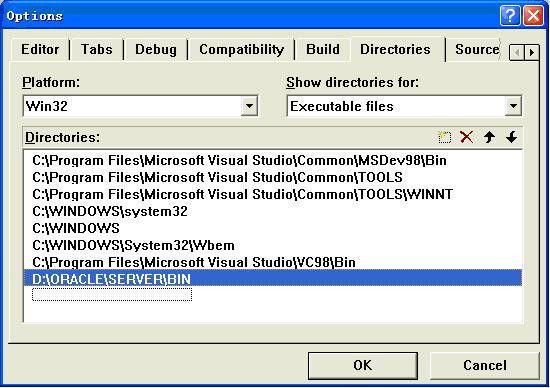This screenshot has height=388, width=550.
Task: Select the C:\WINDOWS\system32 directory entry
Action: (273, 212)
